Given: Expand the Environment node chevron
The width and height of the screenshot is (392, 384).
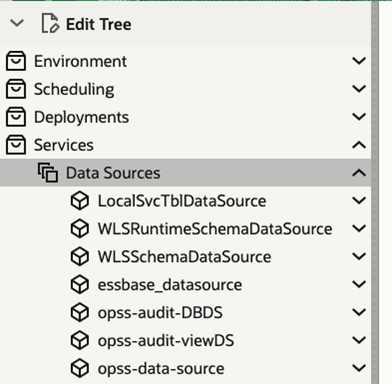Looking at the screenshot, I should click(359, 61).
